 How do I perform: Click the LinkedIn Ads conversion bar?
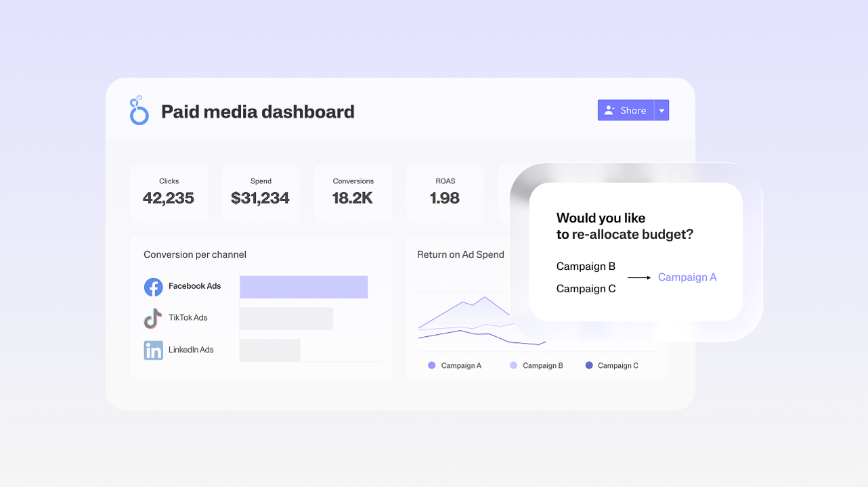269,350
